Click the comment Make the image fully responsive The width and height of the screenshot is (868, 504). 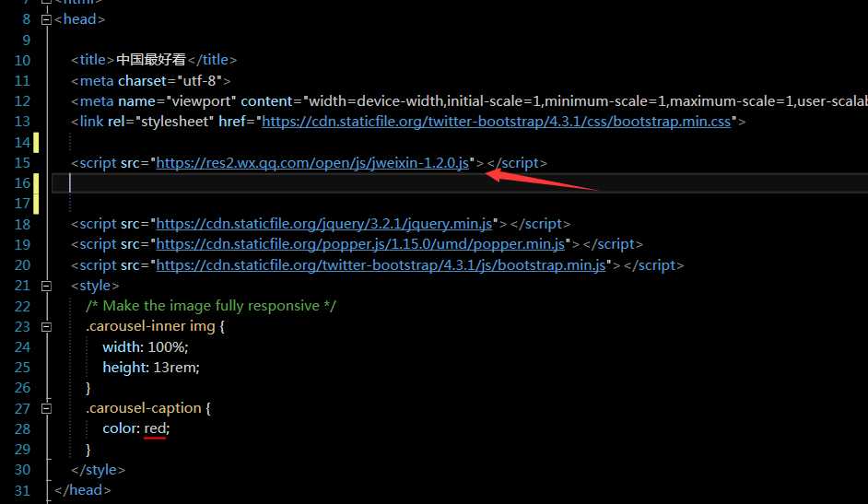tap(211, 306)
